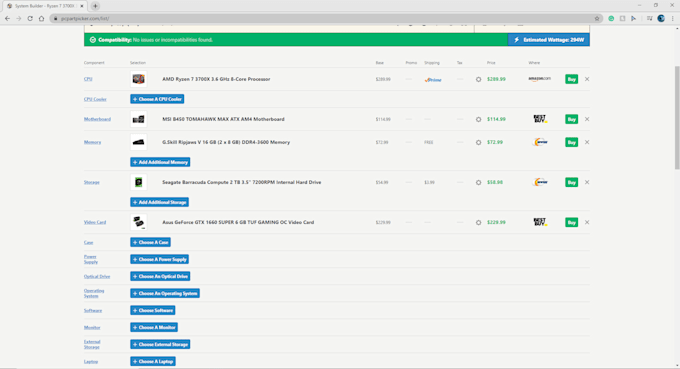
Task: Toggle price circle for G.Skill memory
Action: click(x=478, y=142)
